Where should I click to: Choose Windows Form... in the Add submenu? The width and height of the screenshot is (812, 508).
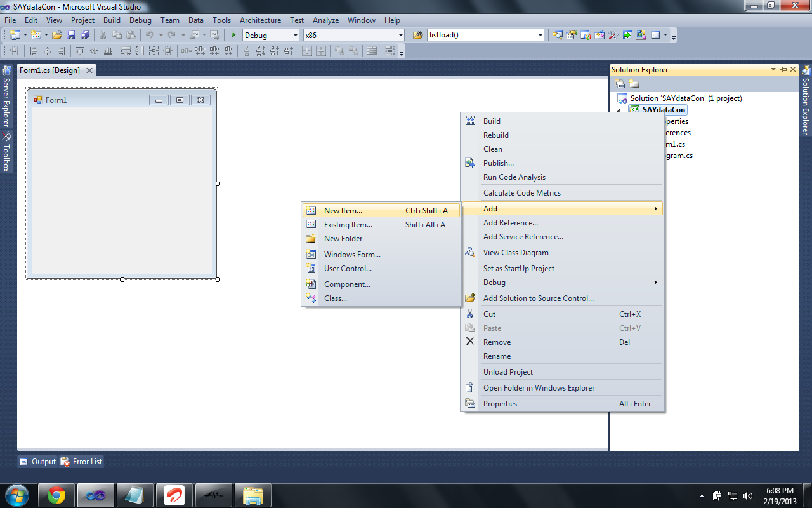tap(381, 255)
